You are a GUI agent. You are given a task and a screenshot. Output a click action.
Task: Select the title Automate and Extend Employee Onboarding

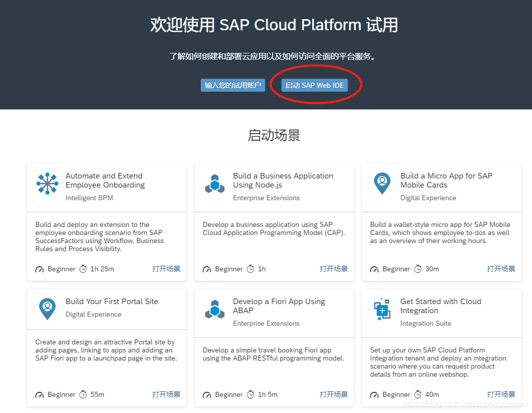[x=105, y=180]
